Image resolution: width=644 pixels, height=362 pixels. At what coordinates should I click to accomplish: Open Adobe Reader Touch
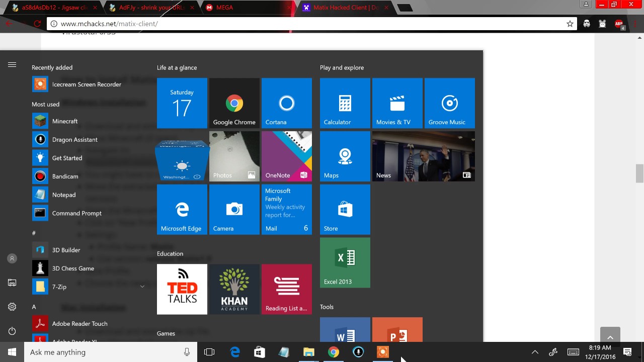pyautogui.click(x=86, y=324)
